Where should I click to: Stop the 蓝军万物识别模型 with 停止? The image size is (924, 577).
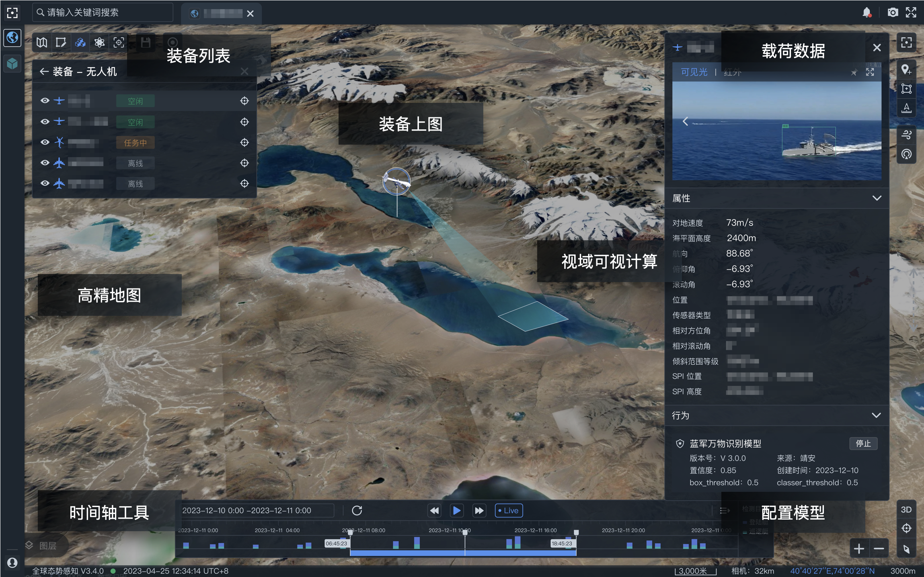click(863, 443)
